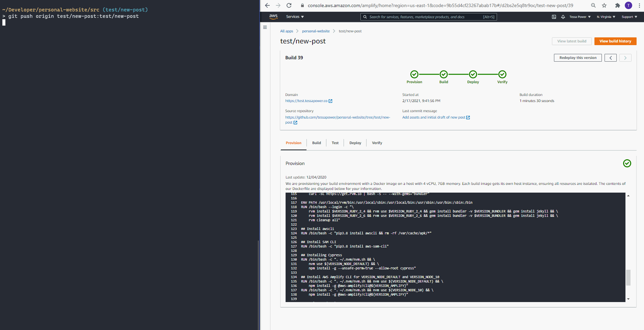Click the AWS home logo
644x330 pixels.
(x=273, y=16)
